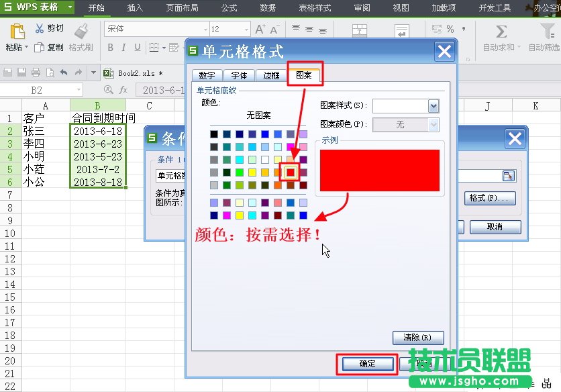Click the 复制 (Copy) icon
The height and width of the screenshot is (392, 561).
pyautogui.click(x=40, y=47)
